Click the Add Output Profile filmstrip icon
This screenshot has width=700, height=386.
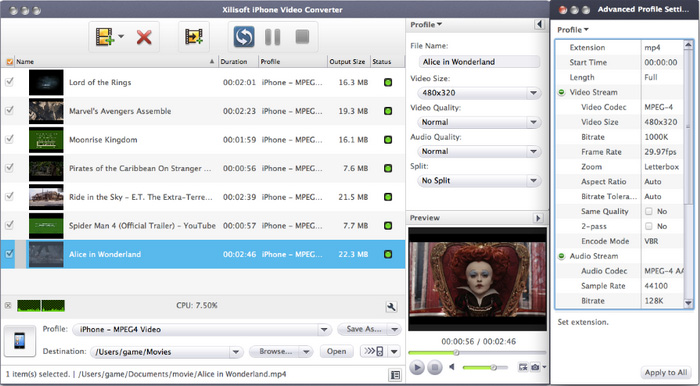194,37
